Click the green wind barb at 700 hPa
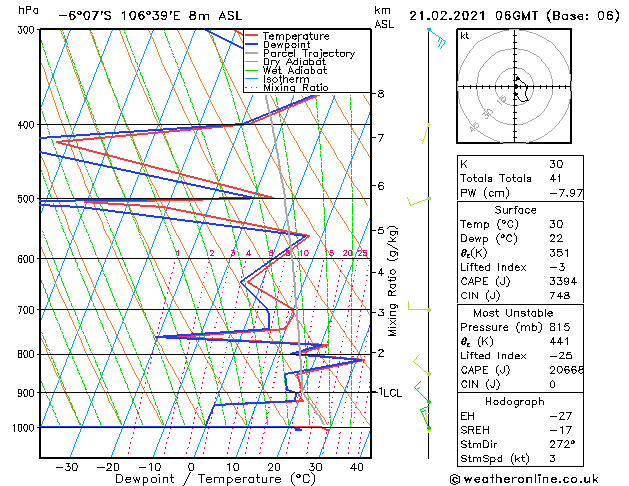The height and width of the screenshot is (486, 629). click(419, 306)
